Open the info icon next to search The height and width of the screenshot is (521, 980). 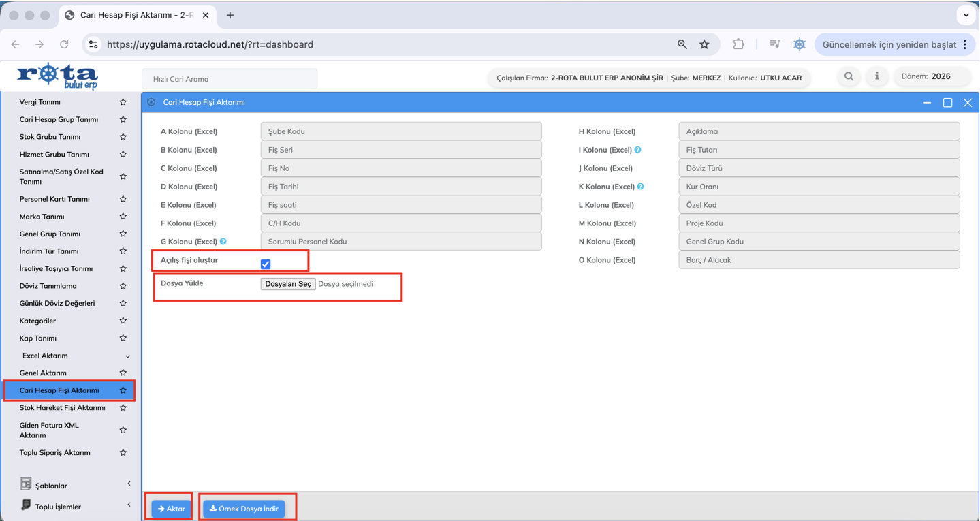tap(876, 76)
